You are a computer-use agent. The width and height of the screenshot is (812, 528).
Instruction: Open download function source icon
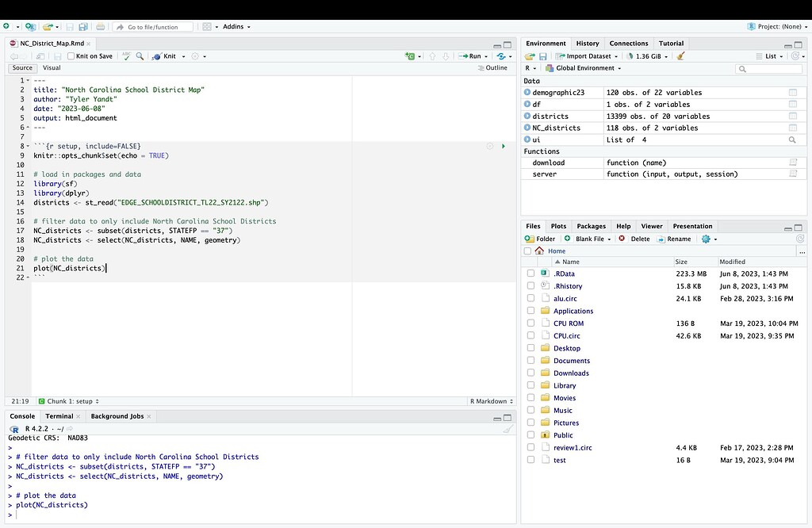pos(792,163)
